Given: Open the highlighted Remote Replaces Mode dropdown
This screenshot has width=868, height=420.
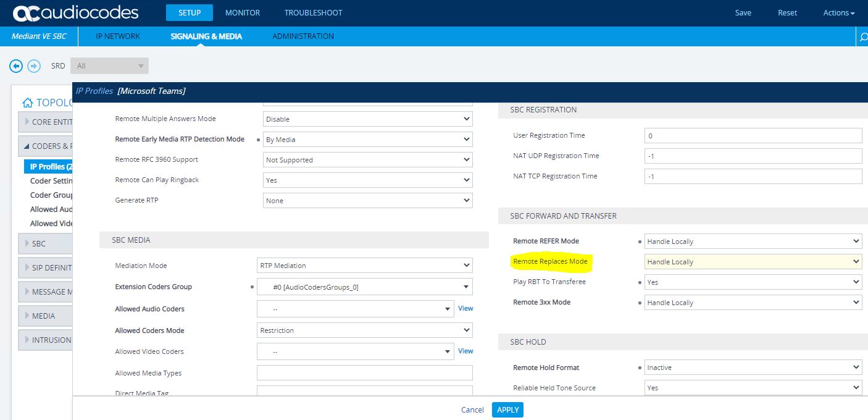Looking at the screenshot, I should [x=753, y=261].
